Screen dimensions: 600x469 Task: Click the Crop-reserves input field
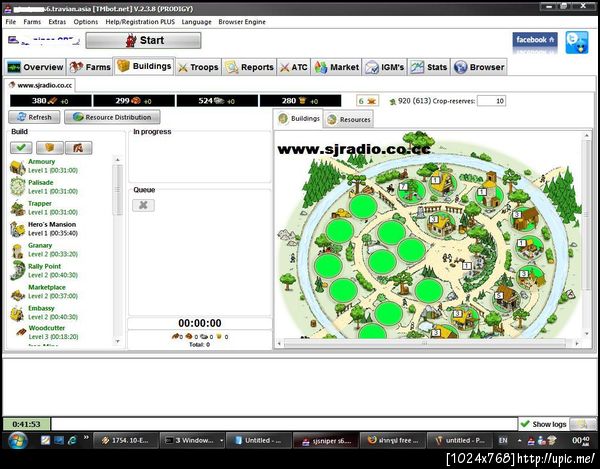click(x=491, y=101)
